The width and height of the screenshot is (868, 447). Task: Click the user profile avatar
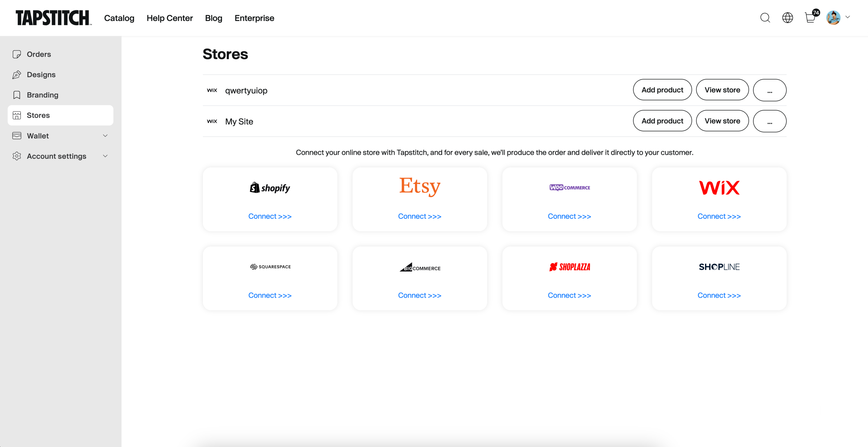(833, 18)
